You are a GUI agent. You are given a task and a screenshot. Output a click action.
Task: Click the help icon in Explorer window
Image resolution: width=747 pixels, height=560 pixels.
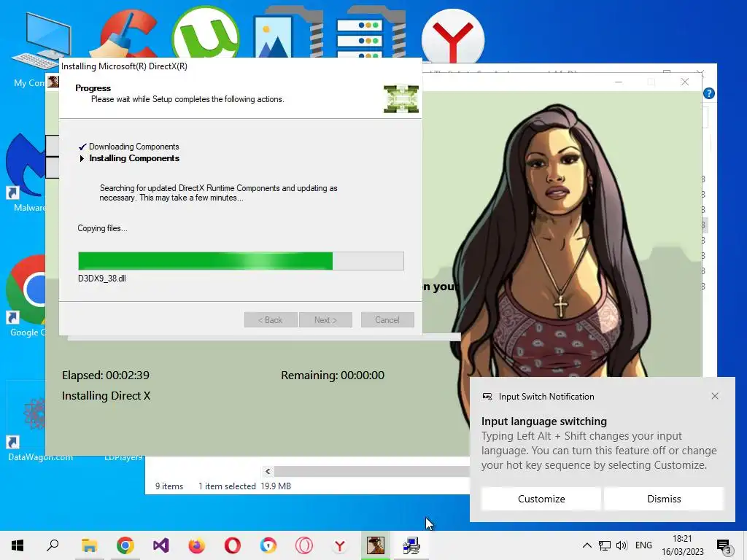709,93
